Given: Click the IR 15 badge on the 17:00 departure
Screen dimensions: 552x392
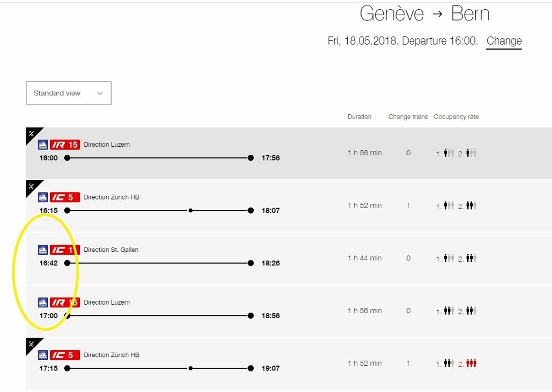Looking at the screenshot, I should pyautogui.click(x=65, y=302).
